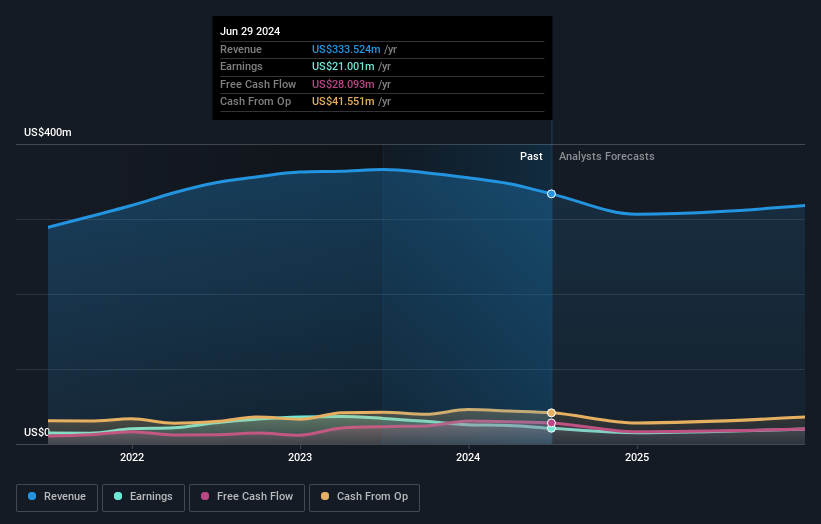The height and width of the screenshot is (524, 821).
Task: Select the blue Revenue data point marker
Action: pyautogui.click(x=551, y=194)
